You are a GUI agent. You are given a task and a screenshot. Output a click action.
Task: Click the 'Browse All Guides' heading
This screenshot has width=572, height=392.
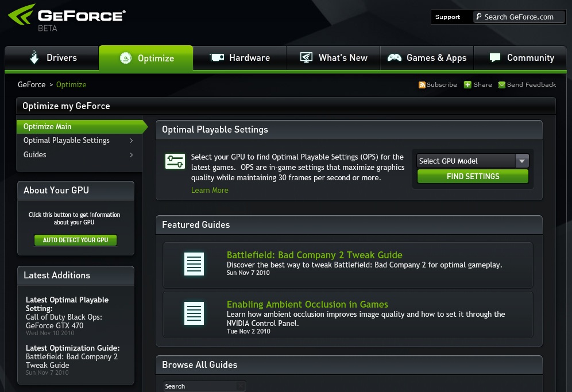pos(199,364)
